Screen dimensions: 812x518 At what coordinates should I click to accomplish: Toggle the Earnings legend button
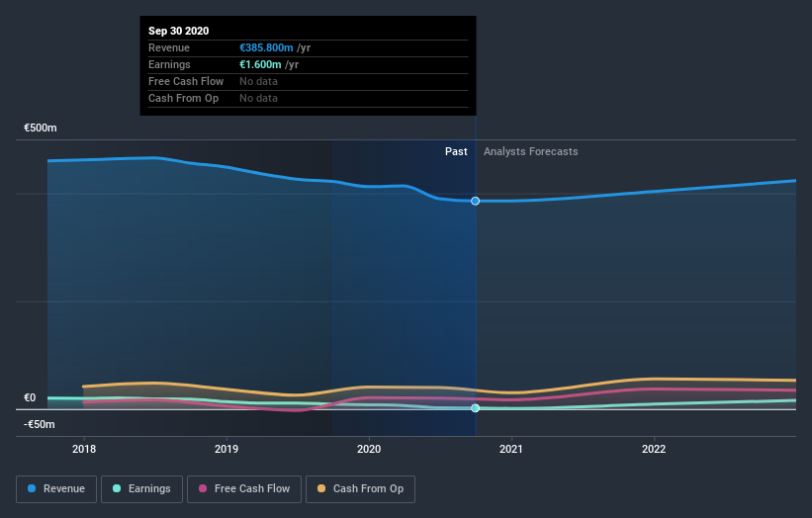(141, 489)
